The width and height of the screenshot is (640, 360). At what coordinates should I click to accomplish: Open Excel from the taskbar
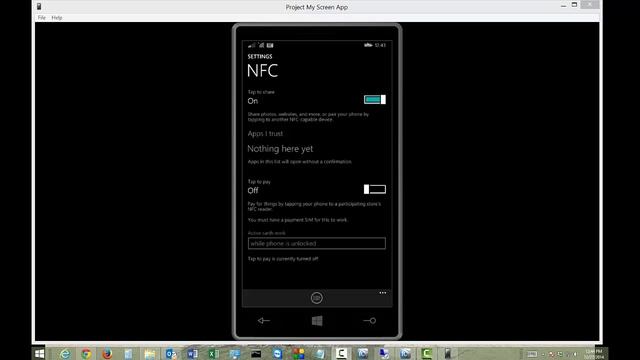pyautogui.click(x=213, y=353)
